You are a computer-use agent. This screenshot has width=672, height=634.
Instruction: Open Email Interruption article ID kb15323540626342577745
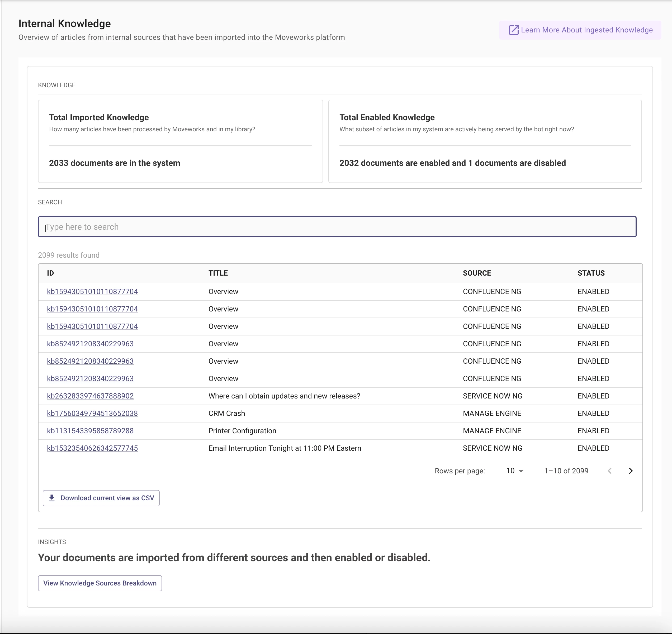92,448
